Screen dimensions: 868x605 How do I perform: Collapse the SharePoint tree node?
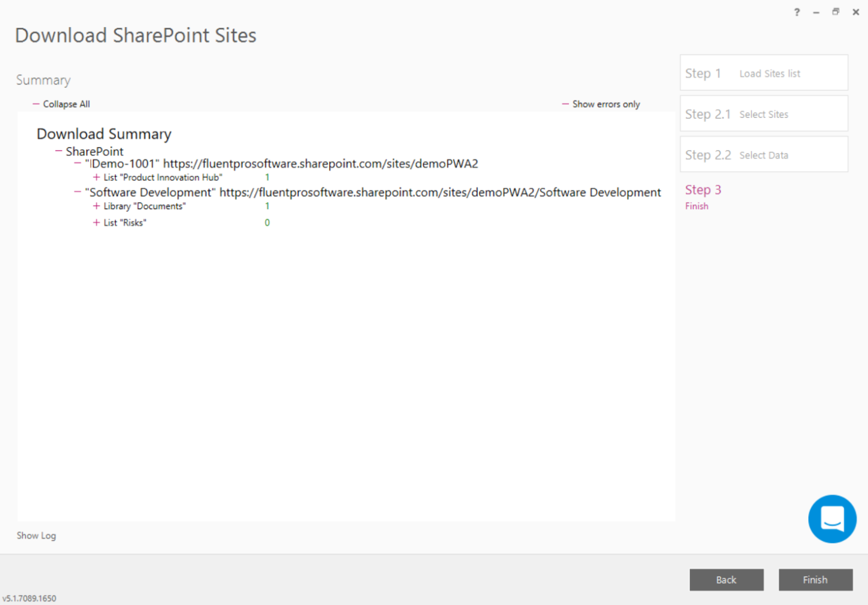pyautogui.click(x=59, y=151)
